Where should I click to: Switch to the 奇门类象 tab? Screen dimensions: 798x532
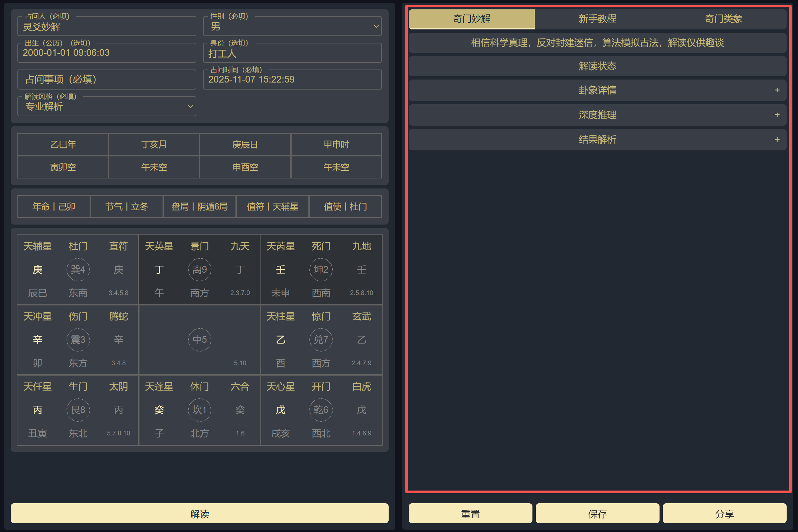723,19
